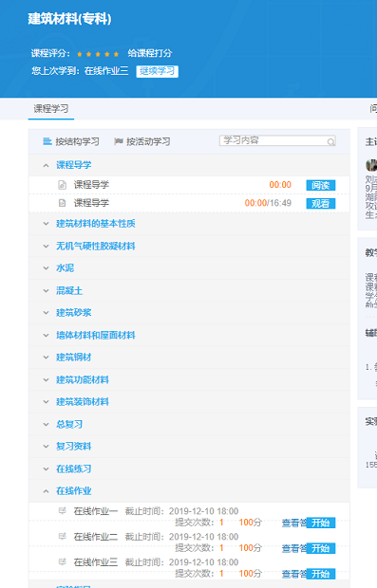Open answer review link for 在线作业一
The width and height of the screenshot is (377, 588).
point(294,523)
